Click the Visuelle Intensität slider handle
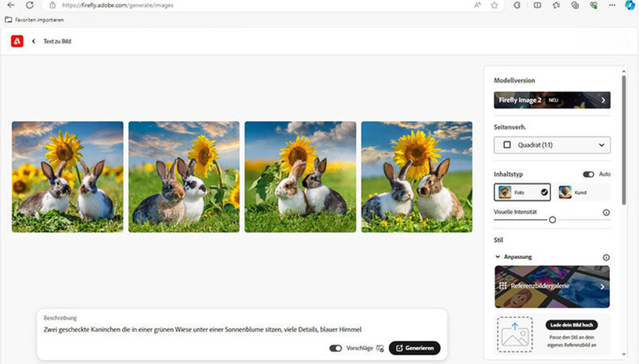This screenshot has width=639, height=364. [552, 220]
